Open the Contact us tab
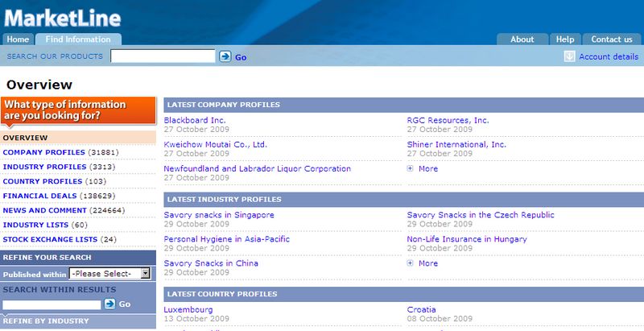Screen dimensions: 644x331 point(612,39)
